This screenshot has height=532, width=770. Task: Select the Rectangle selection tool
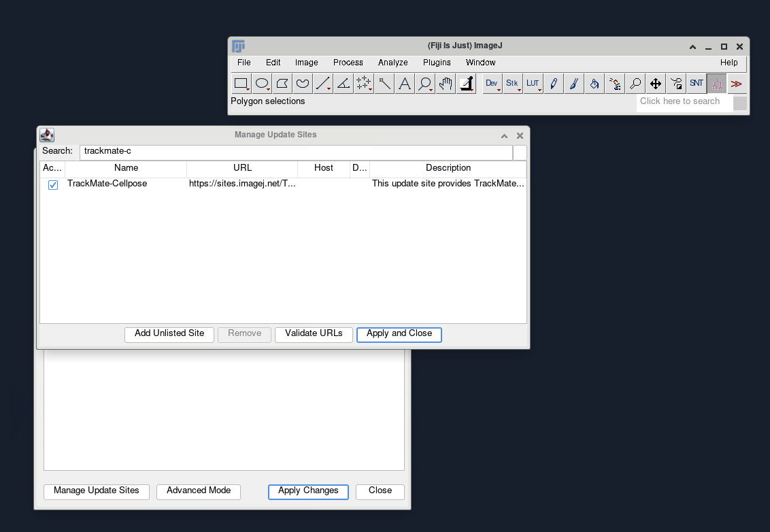pyautogui.click(x=241, y=84)
